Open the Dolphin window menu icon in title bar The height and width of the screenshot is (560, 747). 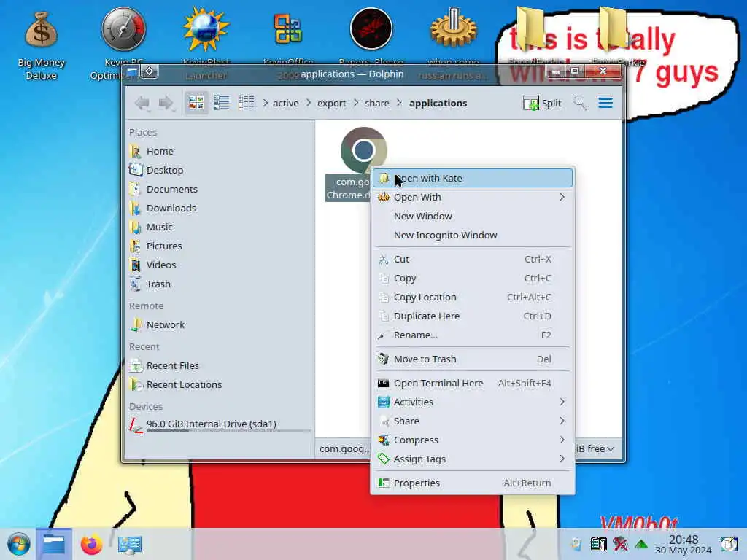pos(132,71)
